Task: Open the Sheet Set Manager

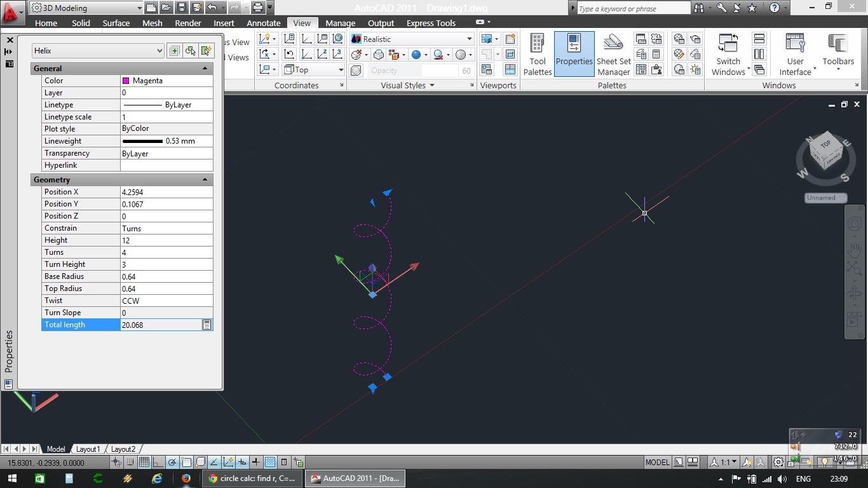Action: pos(614,55)
